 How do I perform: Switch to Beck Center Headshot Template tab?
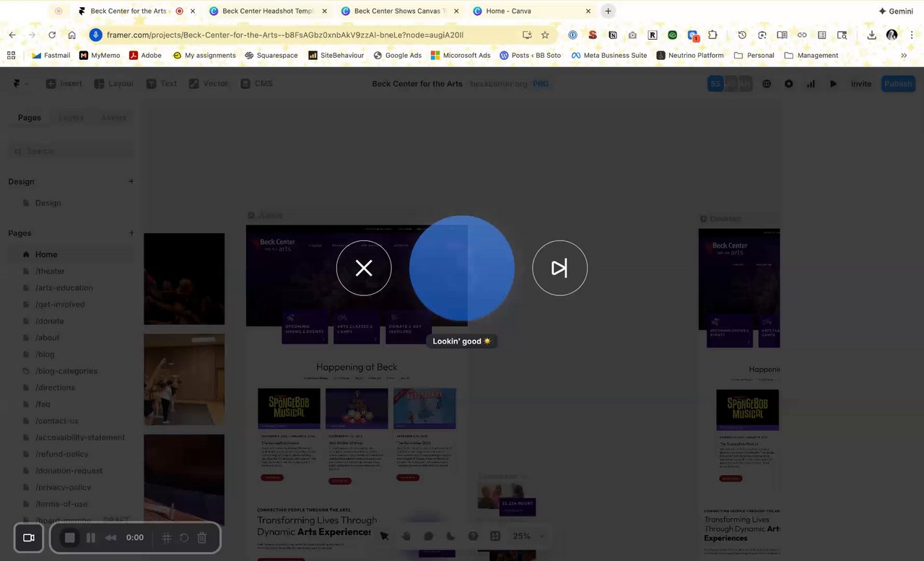point(268,11)
